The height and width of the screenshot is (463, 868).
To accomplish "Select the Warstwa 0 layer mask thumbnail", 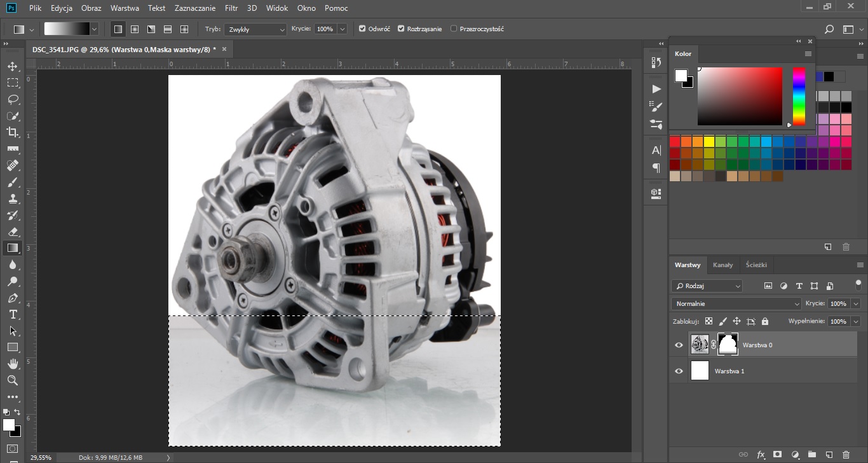I will click(x=728, y=345).
